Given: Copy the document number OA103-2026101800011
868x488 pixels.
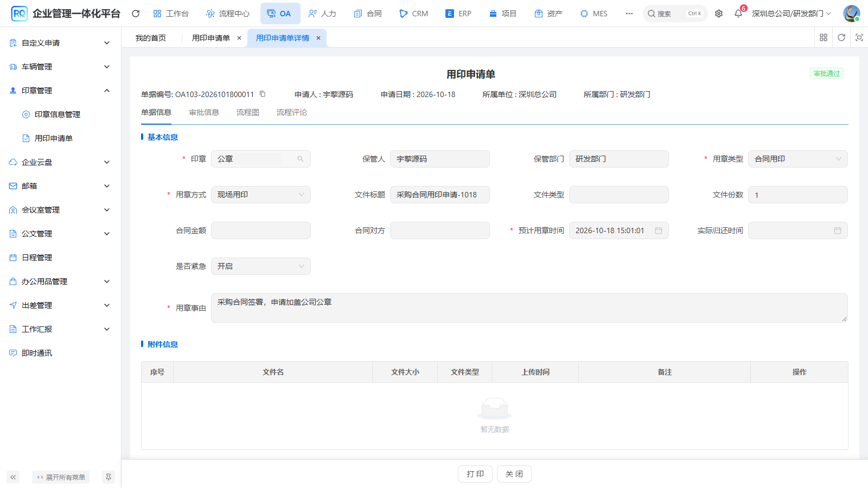Looking at the screenshot, I should 263,94.
